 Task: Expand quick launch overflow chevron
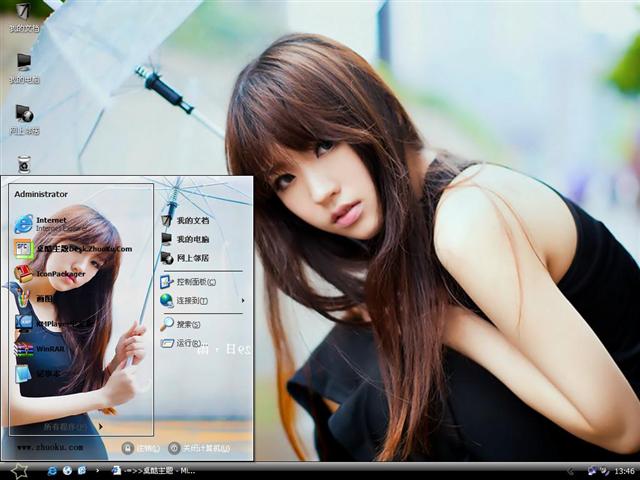click(97, 471)
